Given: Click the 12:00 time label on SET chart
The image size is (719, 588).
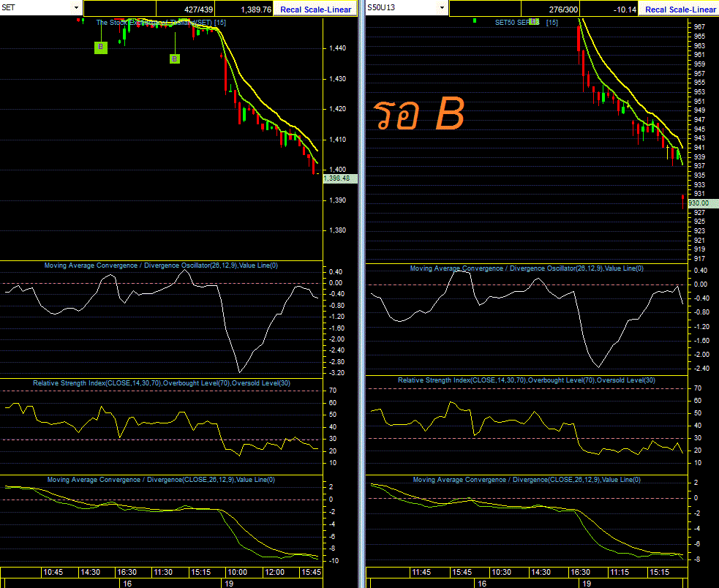Looking at the screenshot, I should 275,573.
